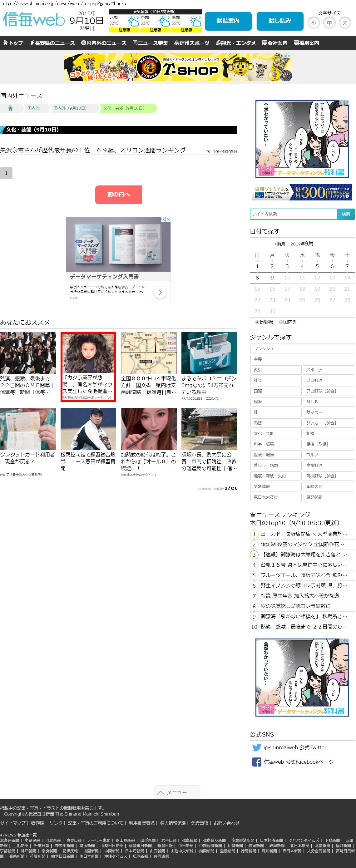Open the official Twitter account icon
Screen dimensions: 356x868
pyautogui.click(x=257, y=747)
